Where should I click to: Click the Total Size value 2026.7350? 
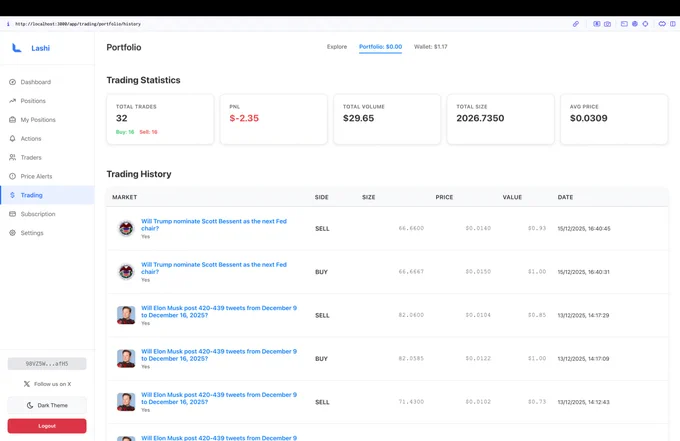480,118
